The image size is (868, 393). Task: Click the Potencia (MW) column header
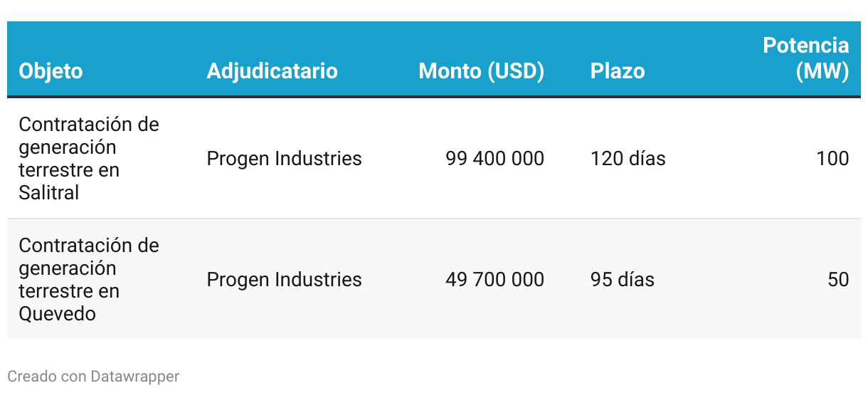tap(806, 58)
